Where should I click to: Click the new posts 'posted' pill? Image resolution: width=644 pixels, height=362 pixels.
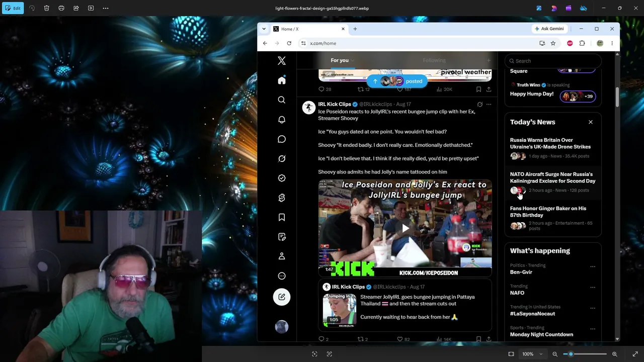397,81
